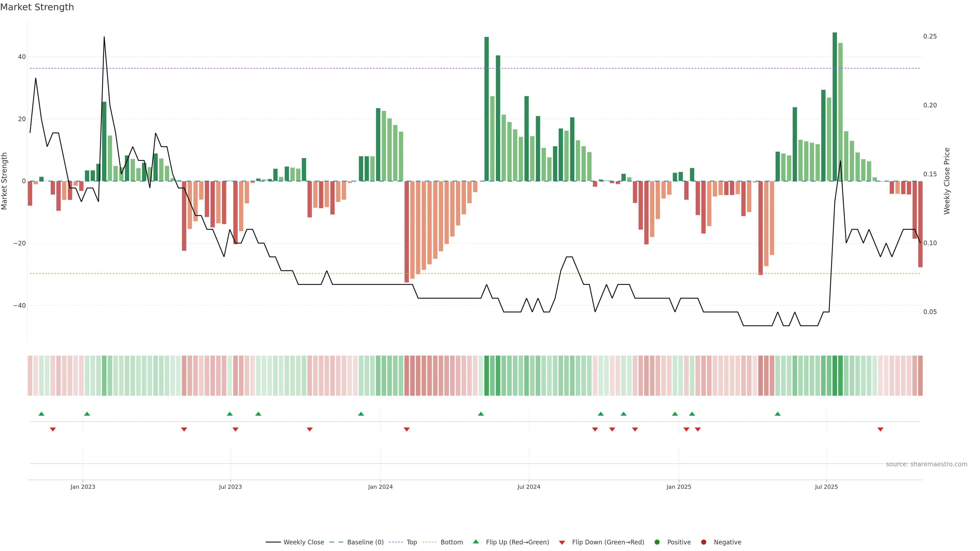Click the last green flip-up marker before Jul 2025
Viewport: 980px width, 551px height.
pos(778,414)
